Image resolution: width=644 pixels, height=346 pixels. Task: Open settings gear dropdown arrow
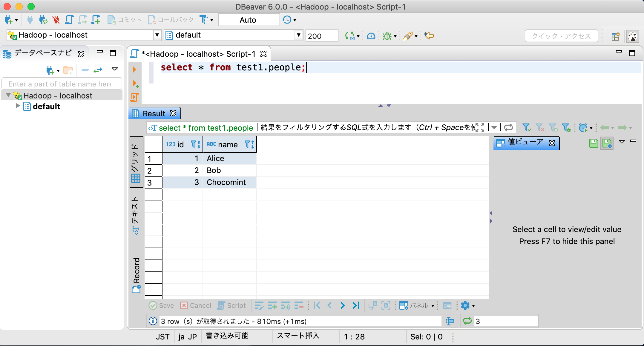pyautogui.click(x=473, y=306)
